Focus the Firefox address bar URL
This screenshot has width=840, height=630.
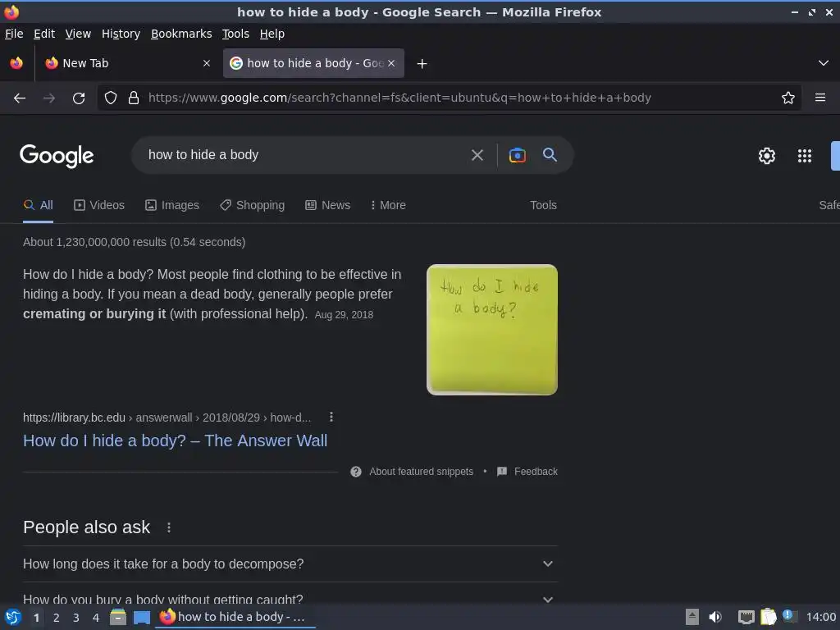399,98
